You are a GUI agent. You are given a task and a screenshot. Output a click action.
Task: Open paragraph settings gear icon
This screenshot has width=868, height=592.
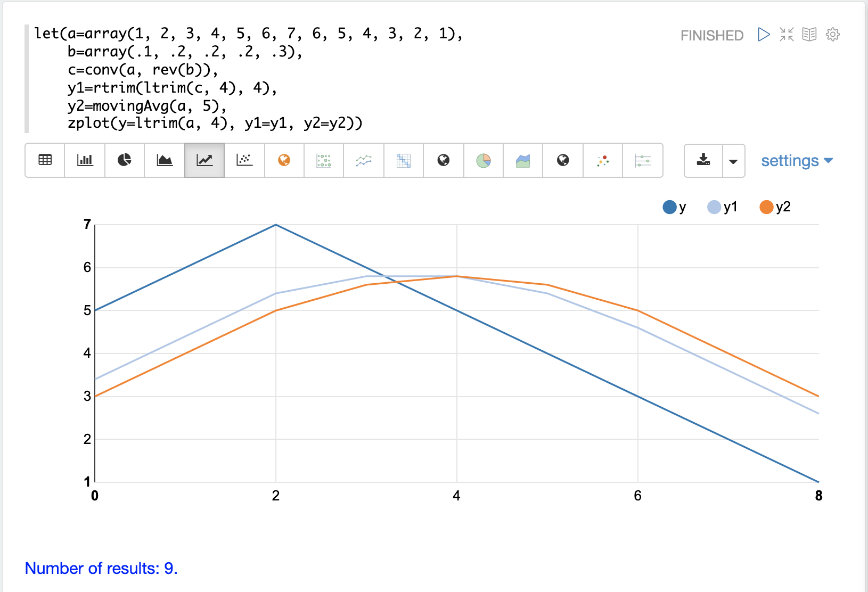point(833,35)
